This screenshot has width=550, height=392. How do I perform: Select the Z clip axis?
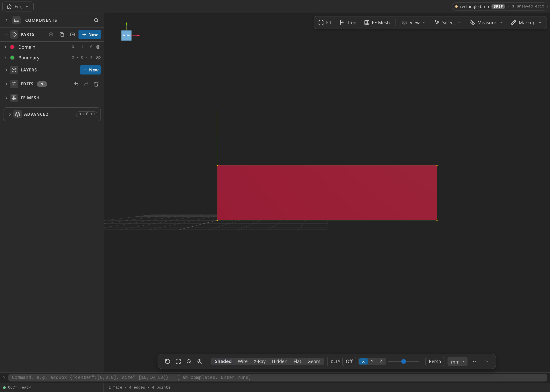click(x=381, y=361)
